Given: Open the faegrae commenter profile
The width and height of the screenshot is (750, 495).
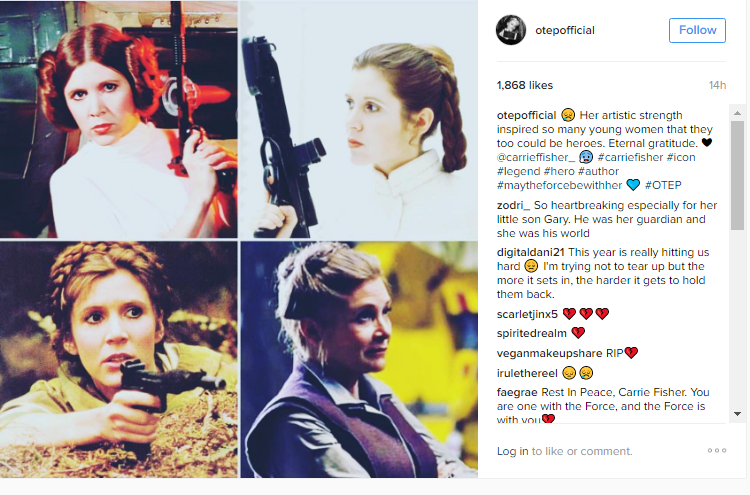Looking at the screenshot, I should tap(517, 393).
